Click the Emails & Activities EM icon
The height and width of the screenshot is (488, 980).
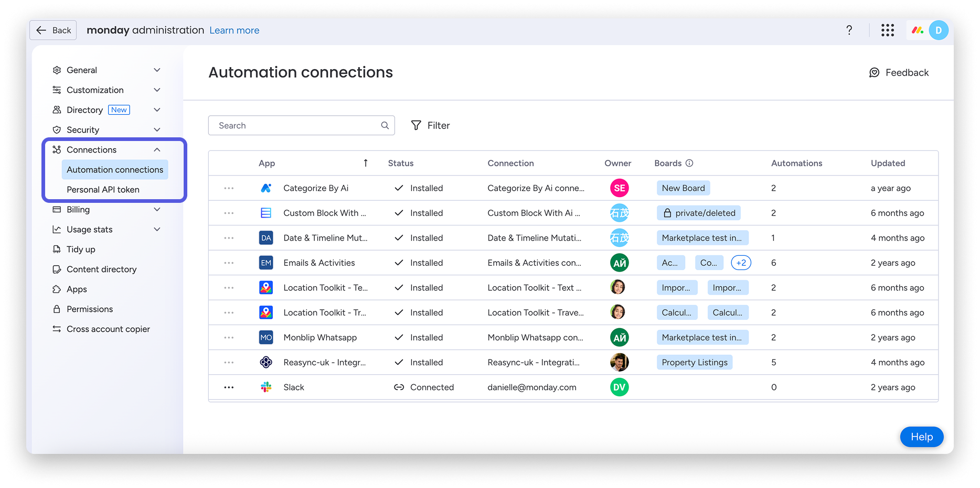click(x=266, y=263)
